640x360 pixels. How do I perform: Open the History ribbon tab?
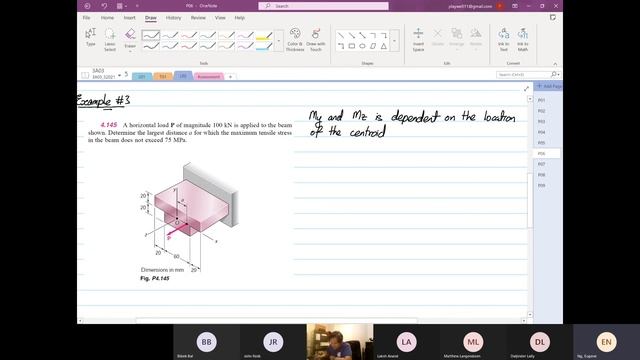coord(173,18)
